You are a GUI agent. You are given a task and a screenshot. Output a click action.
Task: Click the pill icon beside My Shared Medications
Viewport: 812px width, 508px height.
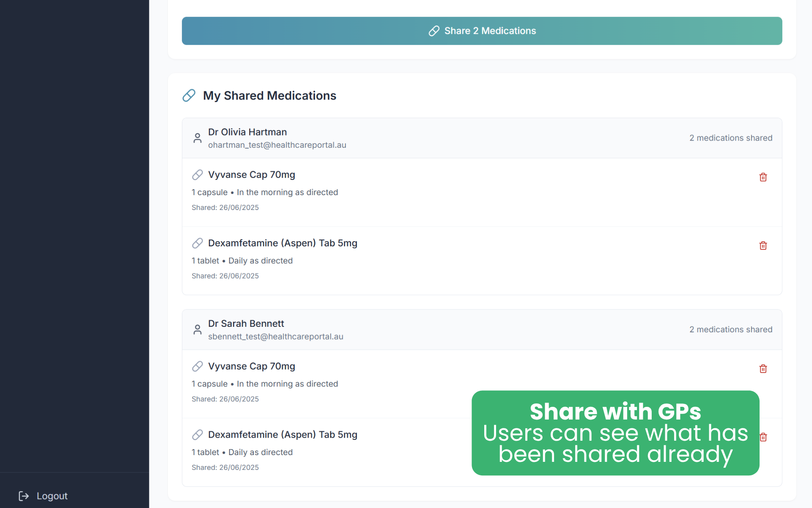tap(189, 96)
